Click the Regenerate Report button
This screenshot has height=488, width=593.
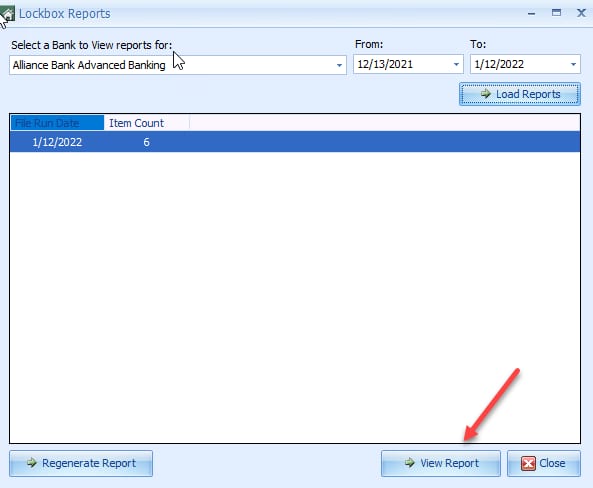tap(81, 463)
